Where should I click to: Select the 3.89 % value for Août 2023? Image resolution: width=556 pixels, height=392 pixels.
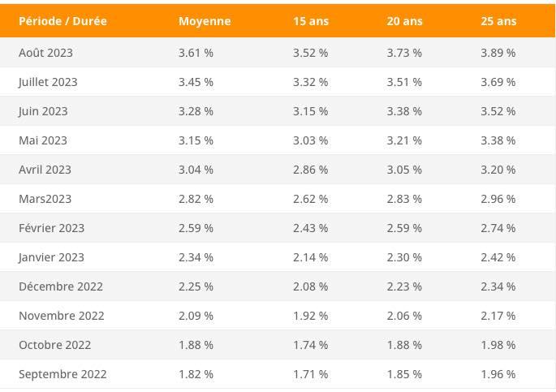[x=498, y=53]
